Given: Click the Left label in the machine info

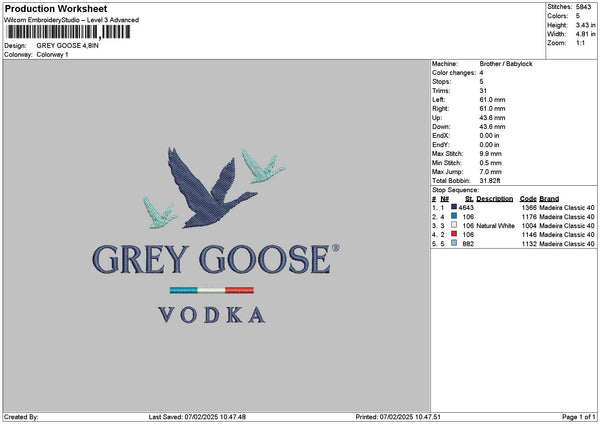Looking at the screenshot, I should pyautogui.click(x=439, y=100).
